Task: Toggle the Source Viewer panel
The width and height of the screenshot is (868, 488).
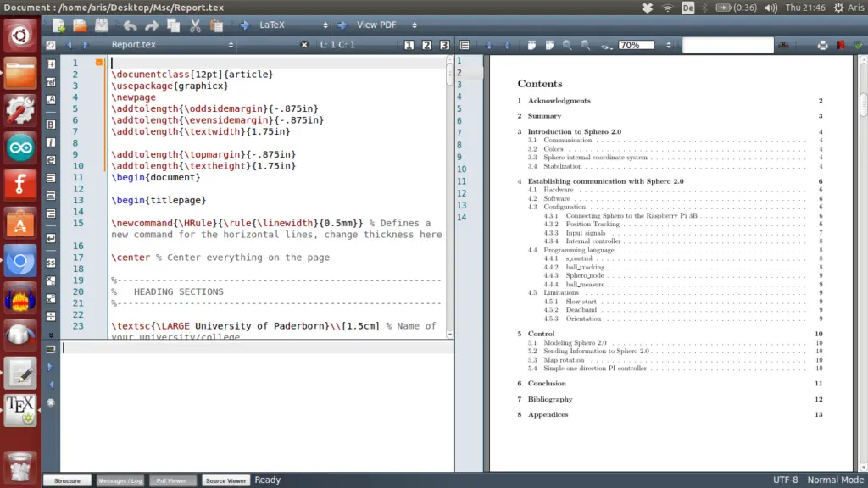Action: (225, 480)
